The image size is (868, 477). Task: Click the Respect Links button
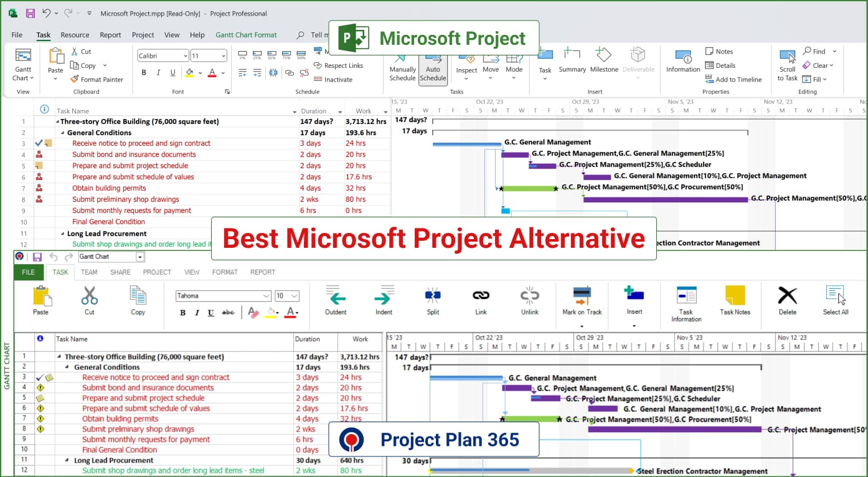point(339,65)
